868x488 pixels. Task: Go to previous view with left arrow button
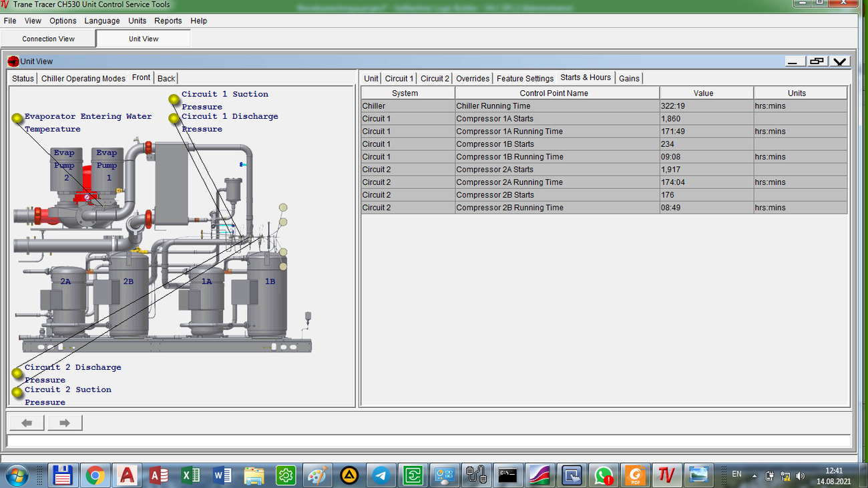click(27, 423)
